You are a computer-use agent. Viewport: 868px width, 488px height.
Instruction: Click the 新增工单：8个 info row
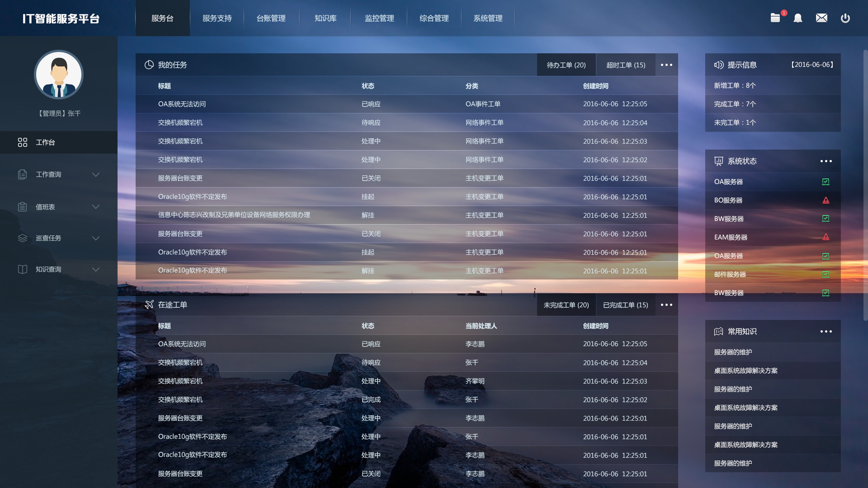(x=773, y=85)
